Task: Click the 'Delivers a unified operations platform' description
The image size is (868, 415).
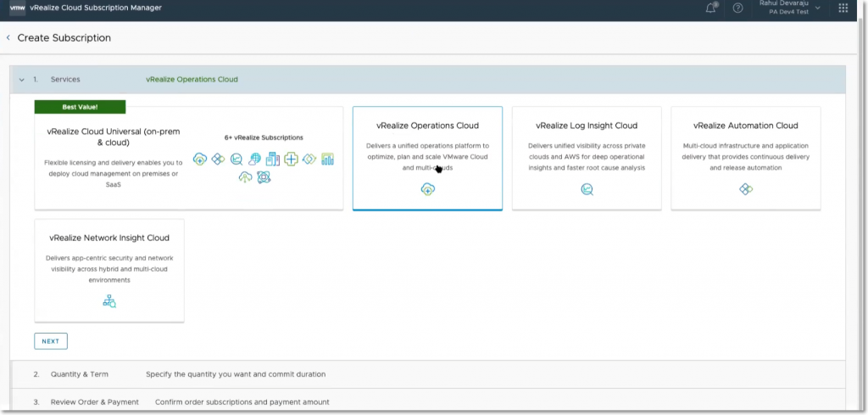Action: (x=427, y=157)
